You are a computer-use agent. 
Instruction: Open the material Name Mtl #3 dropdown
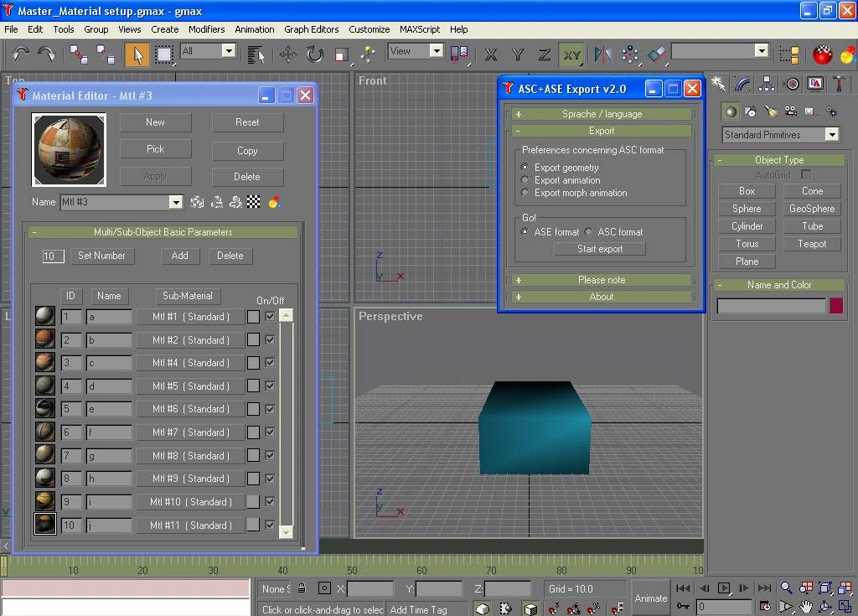(x=176, y=202)
